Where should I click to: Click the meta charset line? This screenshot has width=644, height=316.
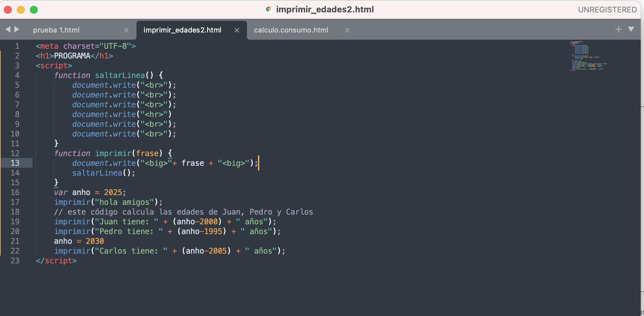pyautogui.click(x=86, y=46)
